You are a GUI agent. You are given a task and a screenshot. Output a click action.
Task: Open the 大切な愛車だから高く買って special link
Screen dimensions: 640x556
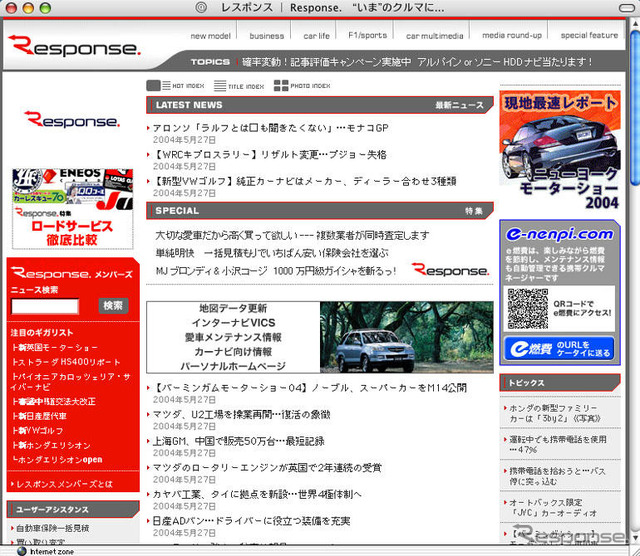coord(292,236)
